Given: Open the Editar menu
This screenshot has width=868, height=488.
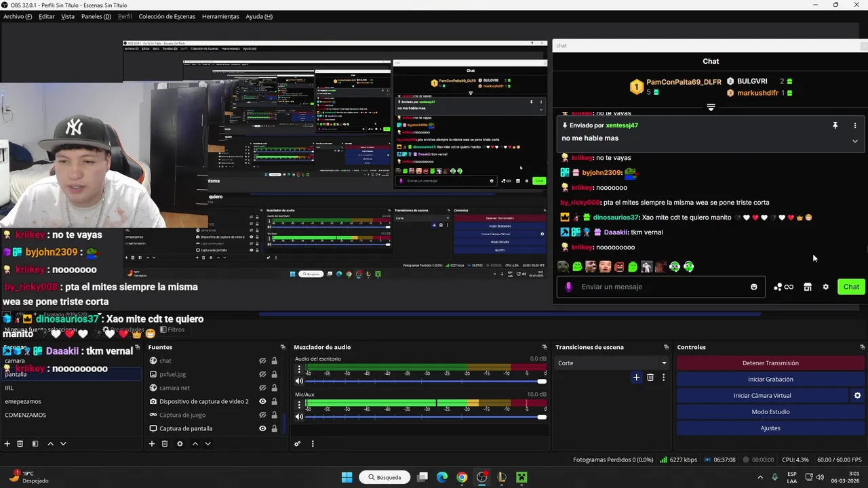Looking at the screenshot, I should [x=47, y=16].
